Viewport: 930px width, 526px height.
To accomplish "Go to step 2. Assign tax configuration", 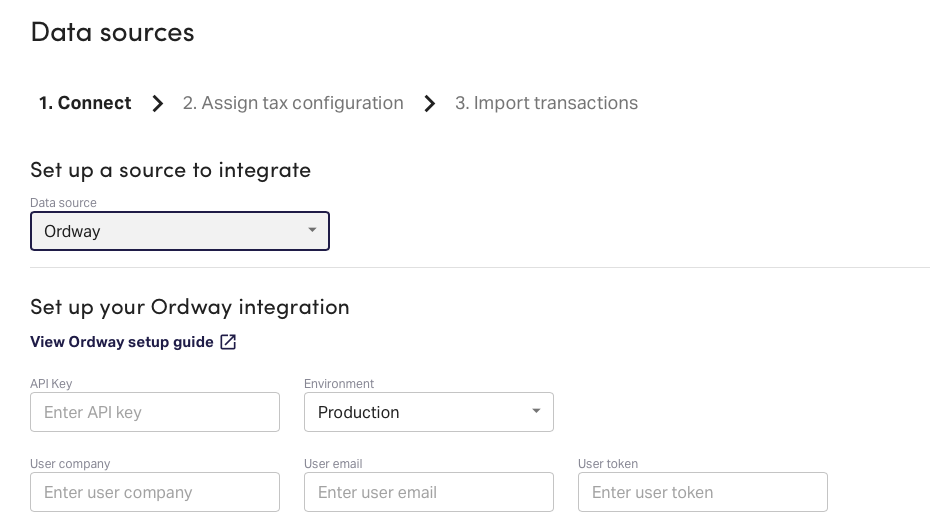I will point(293,103).
